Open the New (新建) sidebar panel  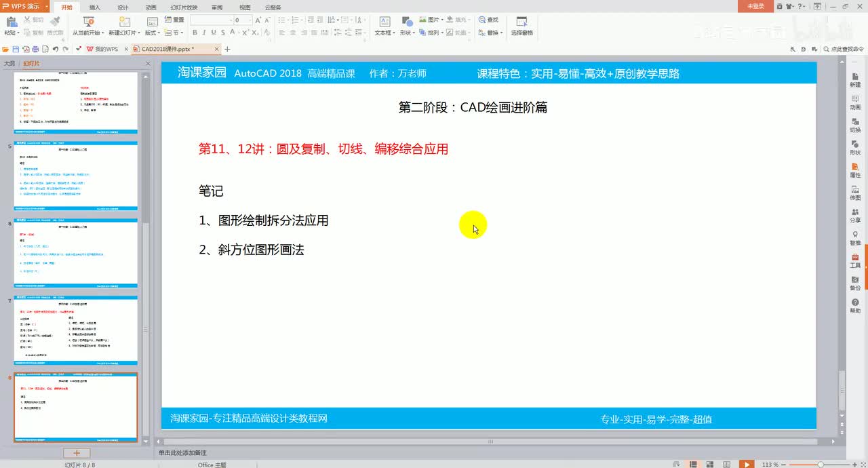(x=855, y=79)
